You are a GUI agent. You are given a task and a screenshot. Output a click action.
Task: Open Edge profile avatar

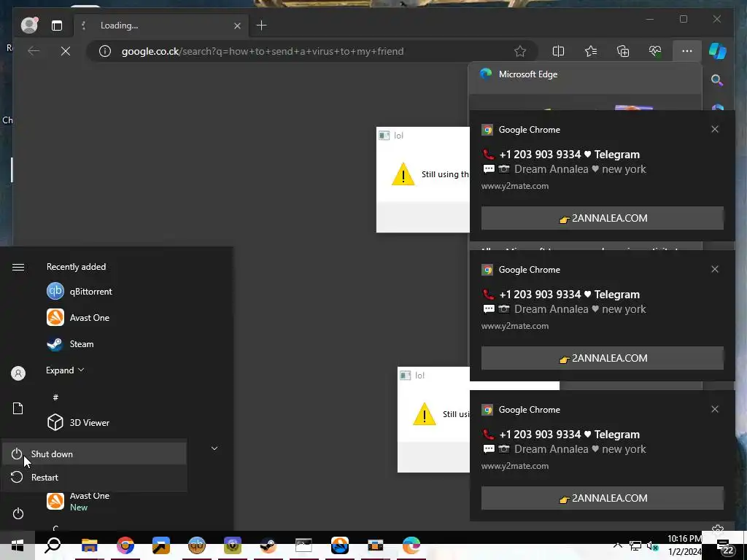click(x=29, y=26)
